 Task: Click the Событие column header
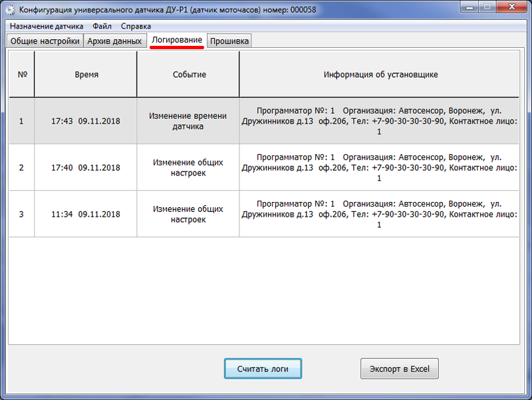189,74
